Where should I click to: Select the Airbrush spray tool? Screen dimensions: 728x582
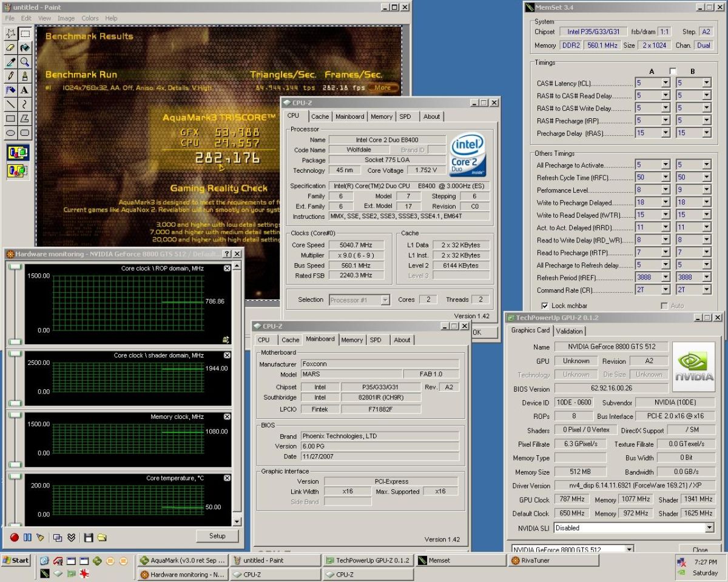(10, 90)
